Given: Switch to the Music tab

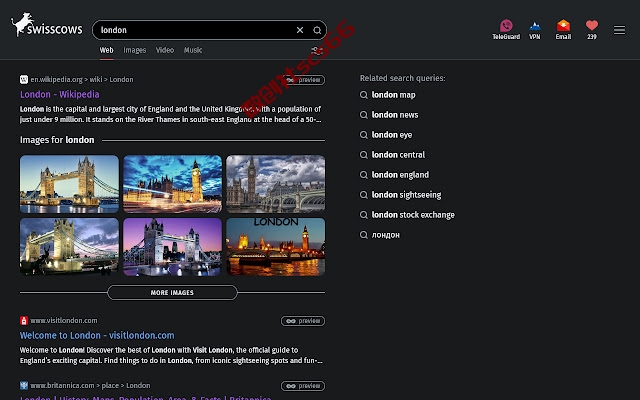Looking at the screenshot, I should (193, 50).
